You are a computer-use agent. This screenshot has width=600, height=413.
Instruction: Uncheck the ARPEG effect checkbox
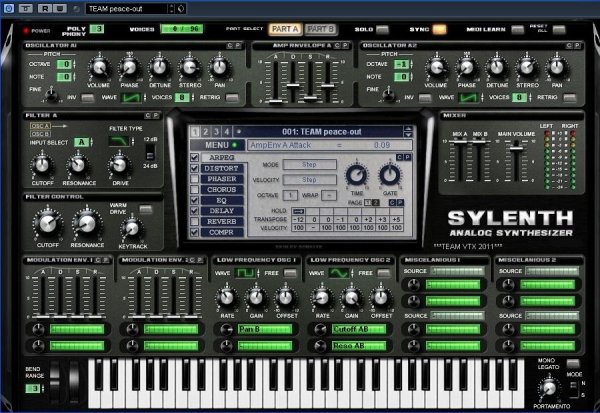[194, 158]
